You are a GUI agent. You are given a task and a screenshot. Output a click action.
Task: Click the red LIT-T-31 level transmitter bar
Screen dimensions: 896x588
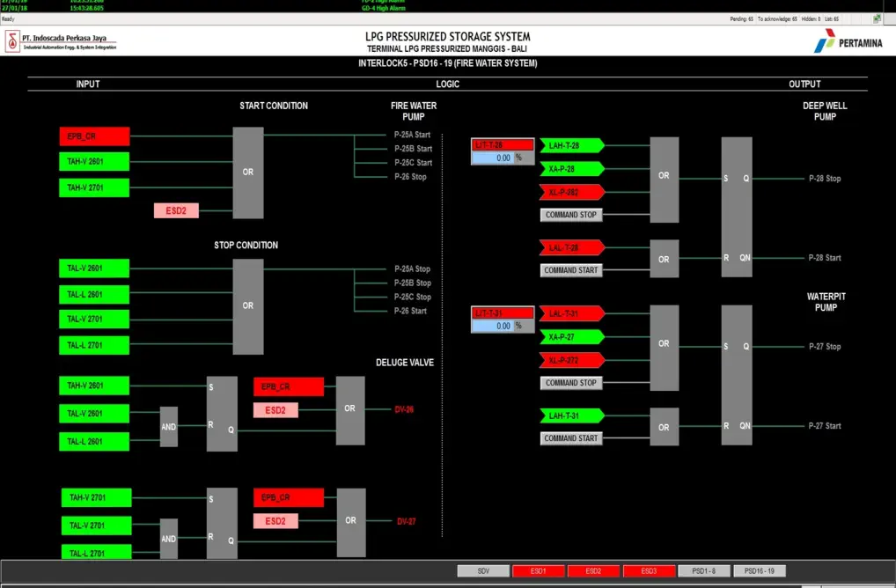(x=503, y=312)
